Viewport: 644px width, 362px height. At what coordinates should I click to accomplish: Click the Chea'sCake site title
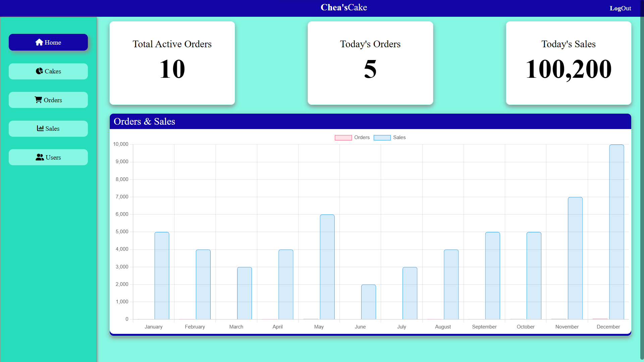click(x=344, y=7)
